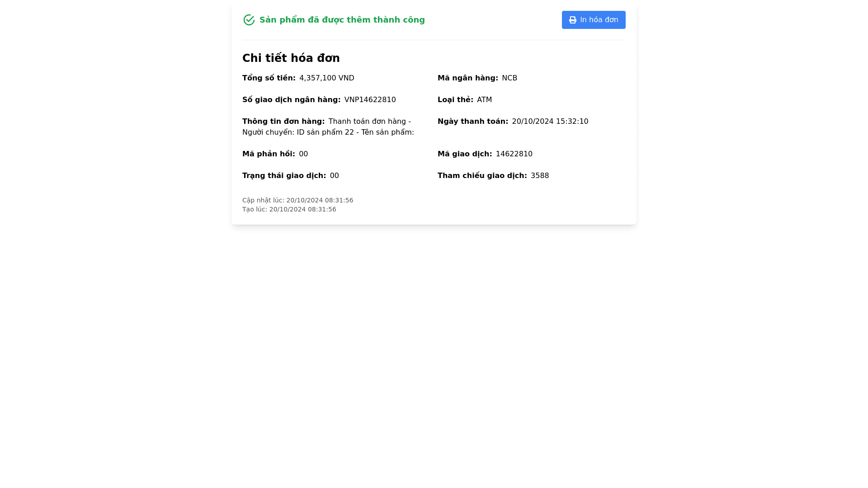Select the bank code value NCB
The image size is (868, 488).
tap(509, 78)
